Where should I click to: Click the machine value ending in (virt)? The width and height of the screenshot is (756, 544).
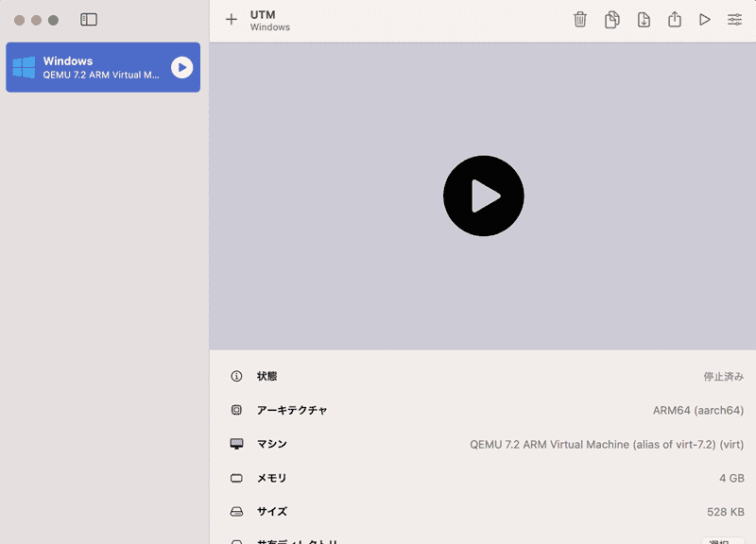[x=607, y=444]
